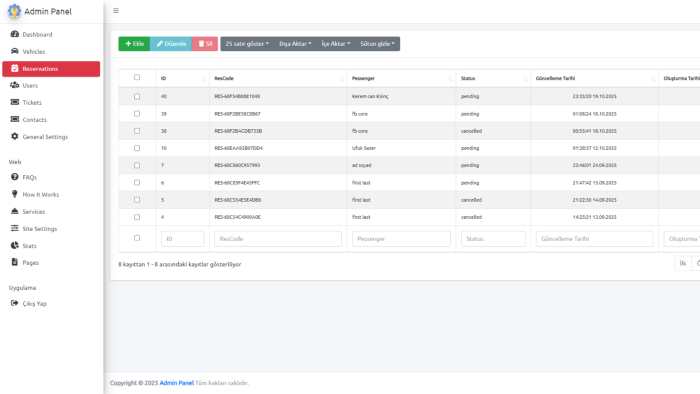Check the row with ID 38

click(x=137, y=131)
